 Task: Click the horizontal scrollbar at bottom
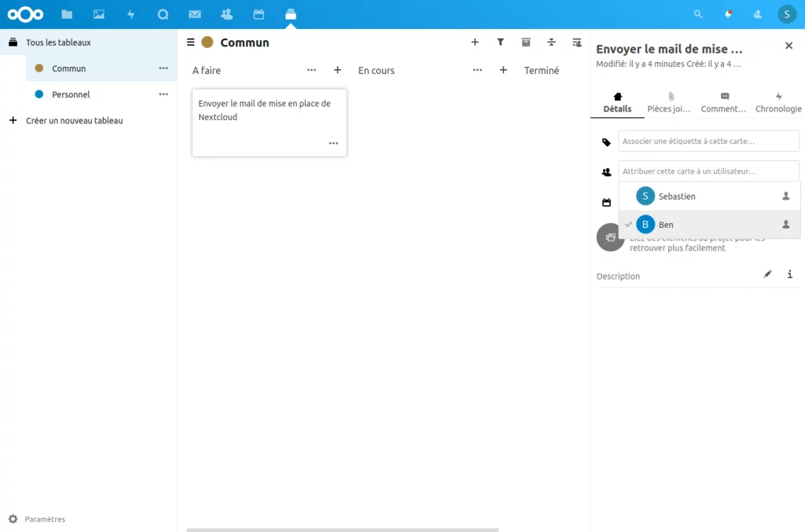pos(343,530)
